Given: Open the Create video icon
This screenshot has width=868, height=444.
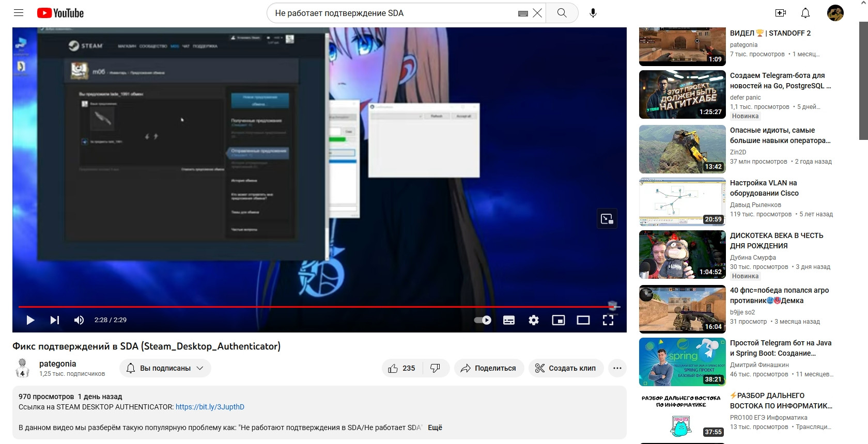Looking at the screenshot, I should click(781, 13).
